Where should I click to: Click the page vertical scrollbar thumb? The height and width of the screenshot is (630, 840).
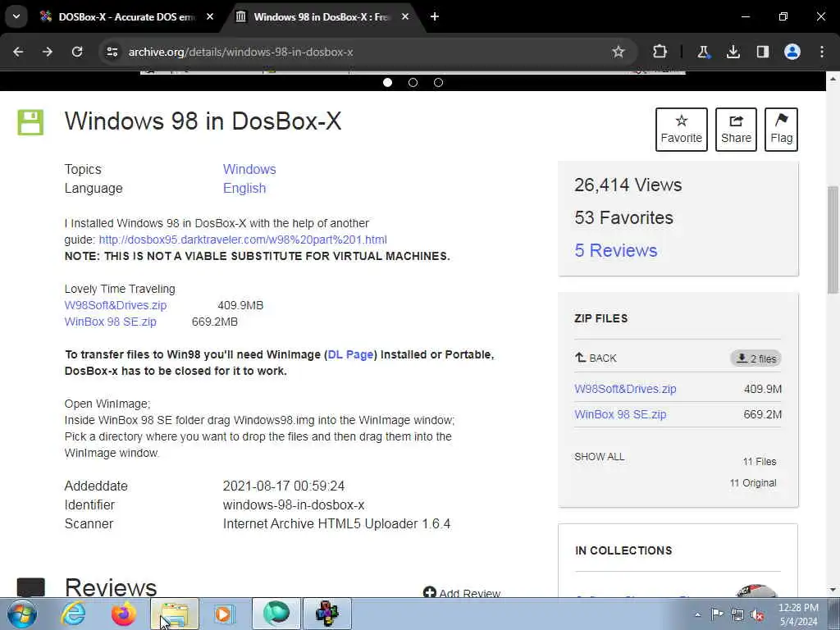[833, 240]
